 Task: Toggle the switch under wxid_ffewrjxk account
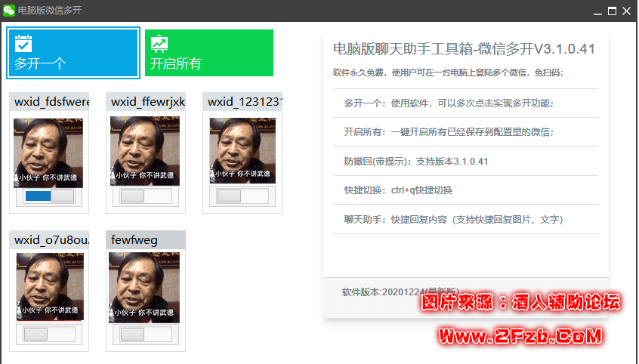coord(146,196)
